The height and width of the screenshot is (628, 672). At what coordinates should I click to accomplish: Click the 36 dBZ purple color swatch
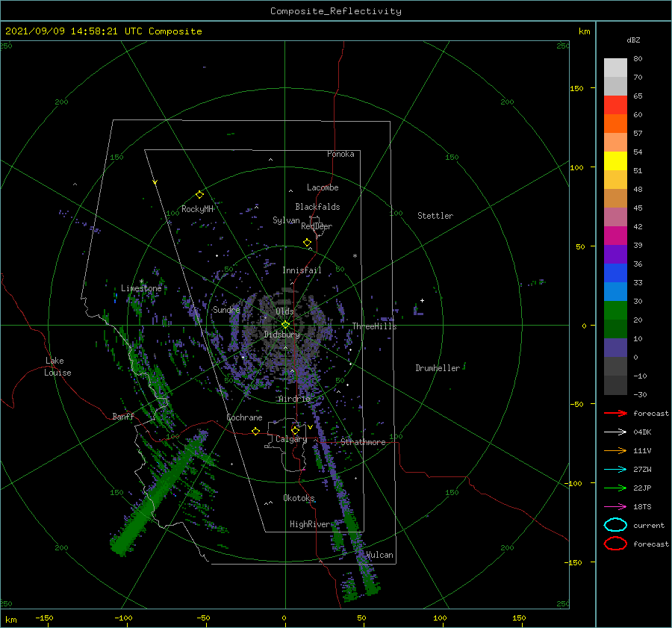(x=615, y=254)
